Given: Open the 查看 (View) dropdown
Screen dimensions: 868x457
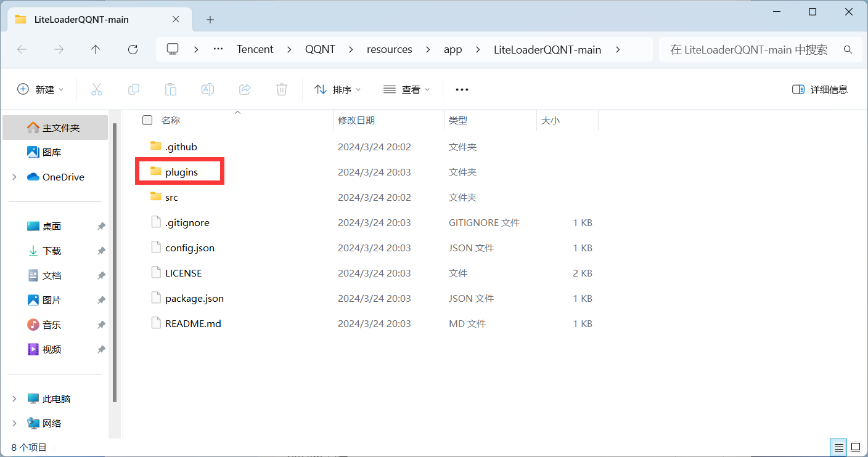Looking at the screenshot, I should coord(406,89).
